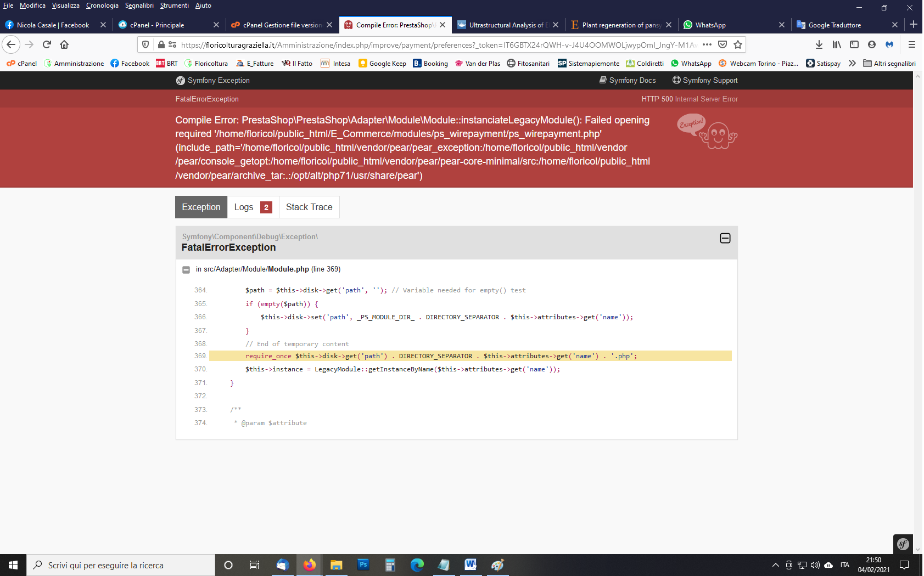Image resolution: width=924 pixels, height=576 pixels.
Task: Open the Symfony Docs link
Action: pyautogui.click(x=628, y=80)
